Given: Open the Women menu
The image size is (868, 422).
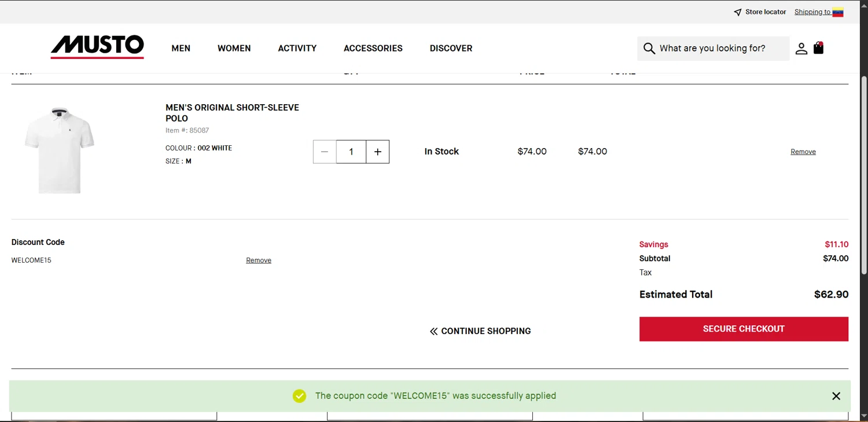Looking at the screenshot, I should [x=234, y=49].
